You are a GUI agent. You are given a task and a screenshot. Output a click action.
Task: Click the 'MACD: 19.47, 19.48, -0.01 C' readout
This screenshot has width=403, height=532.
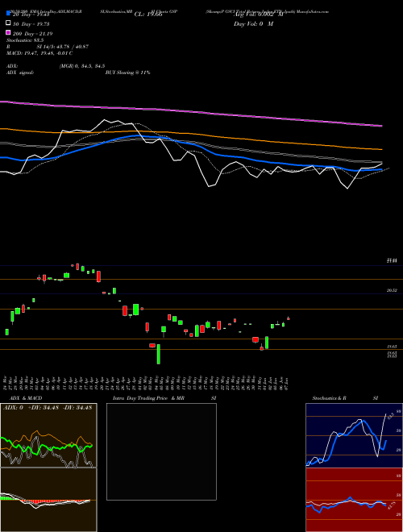click(39, 53)
